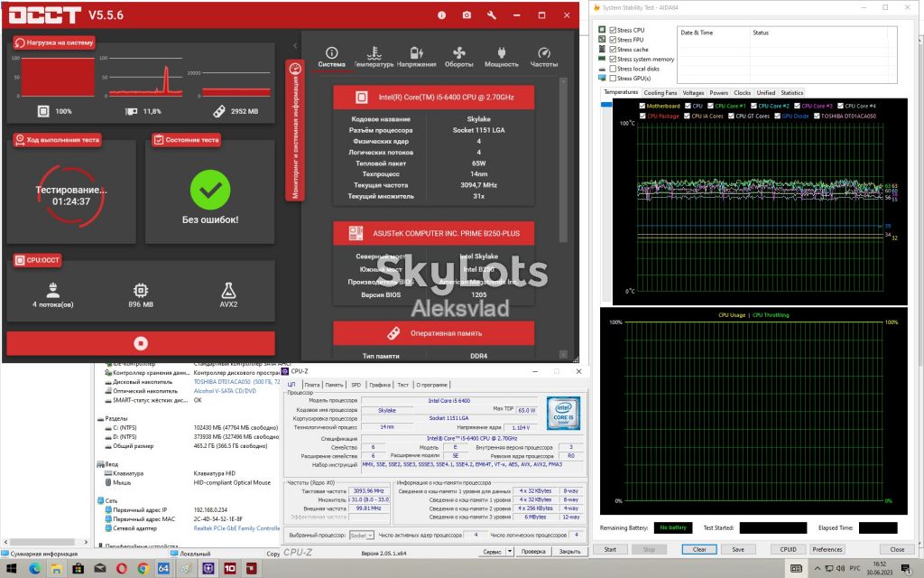
Task: Click the AVX2 flask icon in OCCT
Action: tap(228, 290)
